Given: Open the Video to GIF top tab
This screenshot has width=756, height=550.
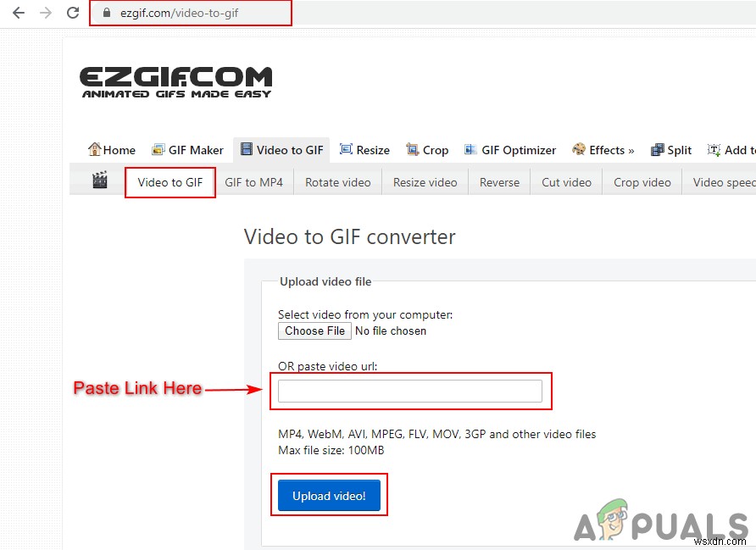Looking at the screenshot, I should point(281,150).
